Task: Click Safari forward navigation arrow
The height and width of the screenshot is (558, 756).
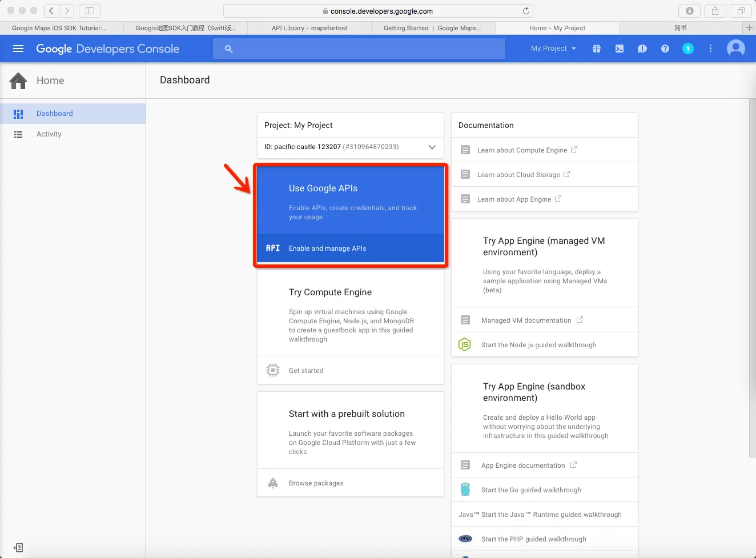Action: tap(67, 10)
